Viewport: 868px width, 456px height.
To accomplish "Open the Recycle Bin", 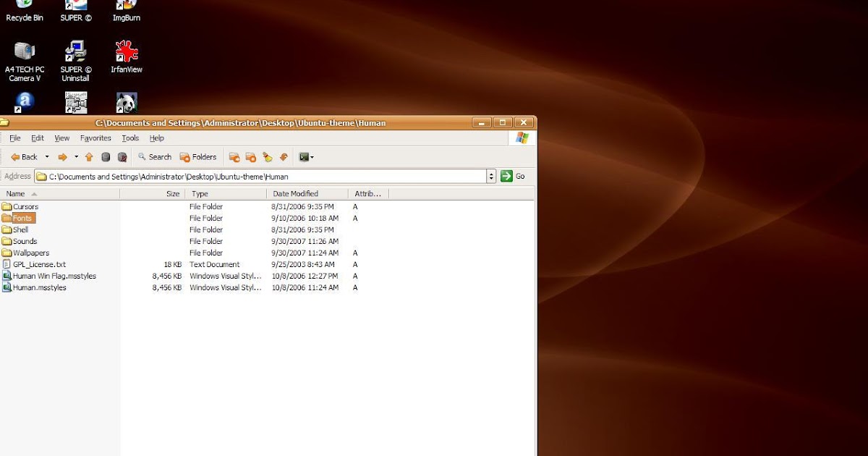I will [x=23, y=7].
